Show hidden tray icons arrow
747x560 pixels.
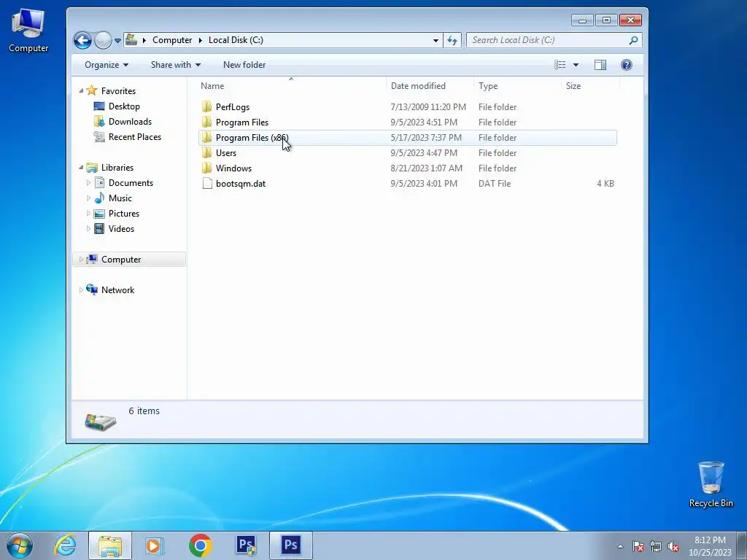tap(620, 546)
